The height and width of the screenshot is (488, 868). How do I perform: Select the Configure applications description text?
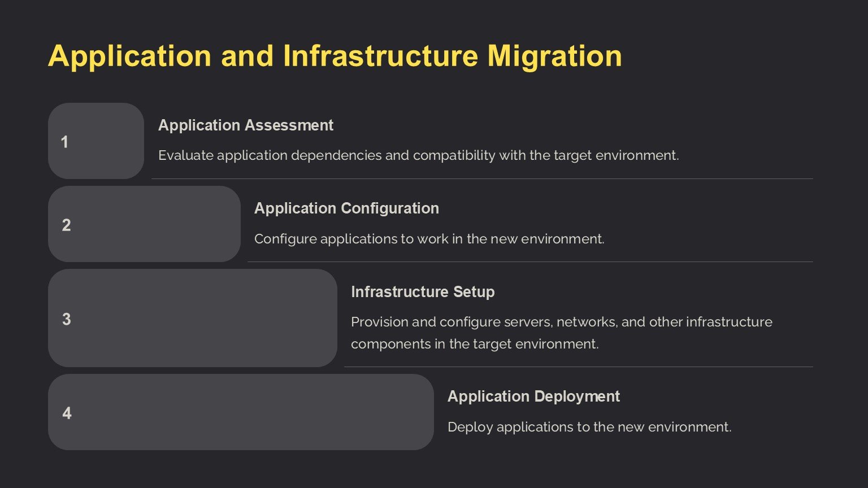tap(429, 239)
